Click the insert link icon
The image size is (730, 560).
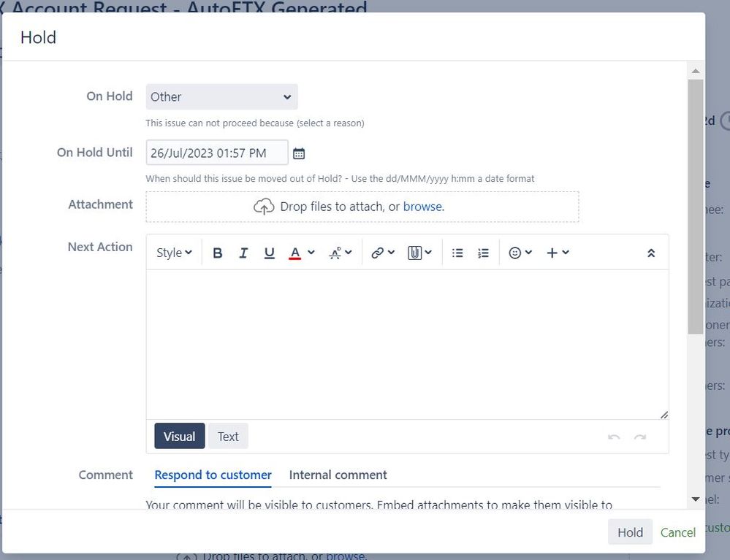coord(378,253)
